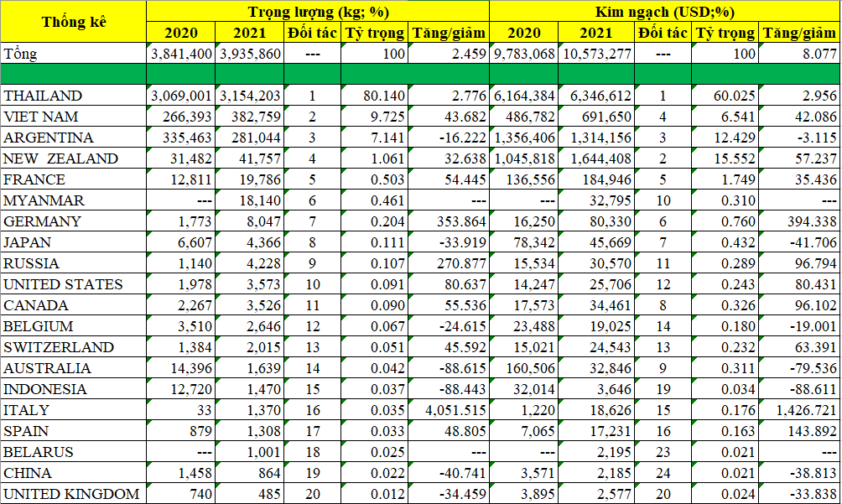Click the ARGENTINA row label

click(74, 138)
